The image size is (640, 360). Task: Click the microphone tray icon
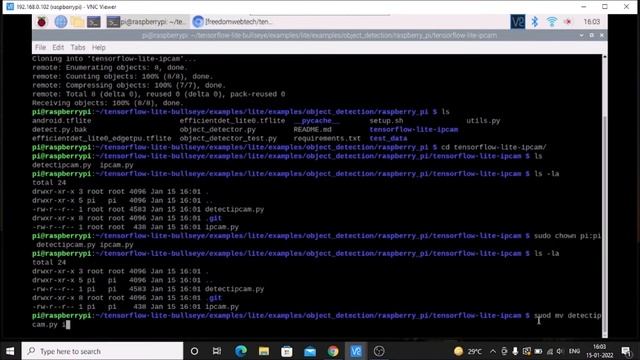coord(515,351)
